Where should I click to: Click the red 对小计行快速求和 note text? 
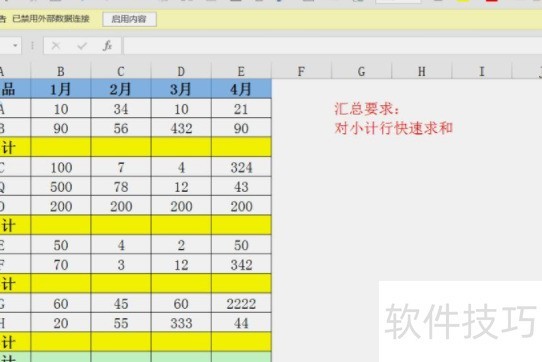[x=394, y=129]
